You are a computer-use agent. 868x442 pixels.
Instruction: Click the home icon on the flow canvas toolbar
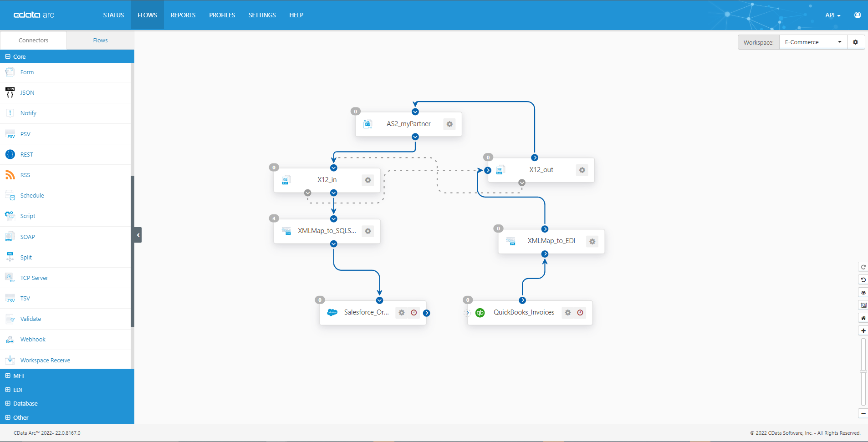pyautogui.click(x=863, y=318)
